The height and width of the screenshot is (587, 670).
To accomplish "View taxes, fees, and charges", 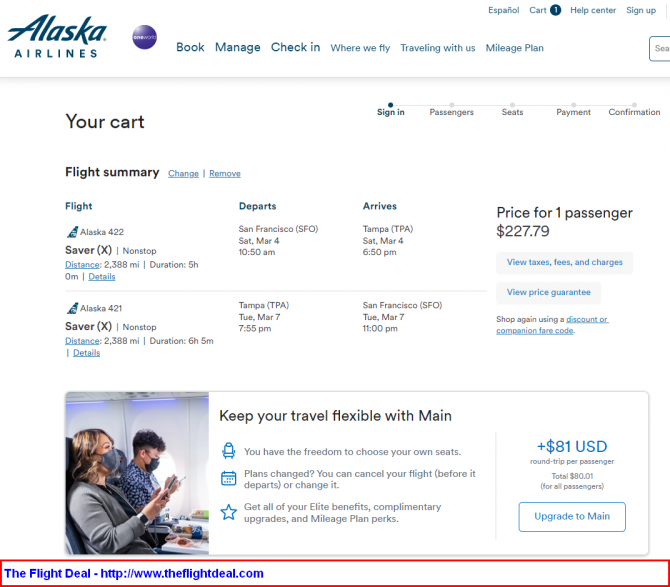I will 564,262.
